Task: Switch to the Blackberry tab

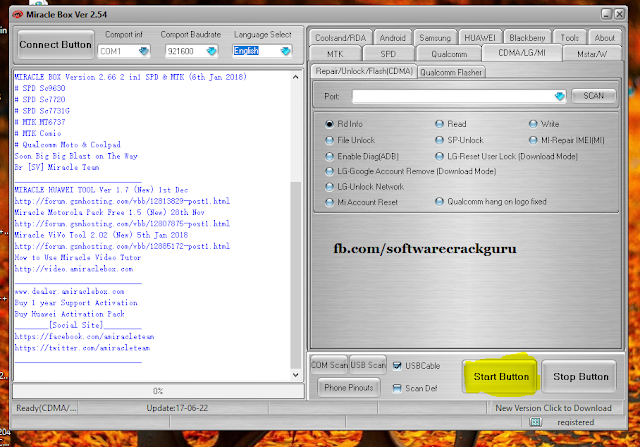Action: 527,38
